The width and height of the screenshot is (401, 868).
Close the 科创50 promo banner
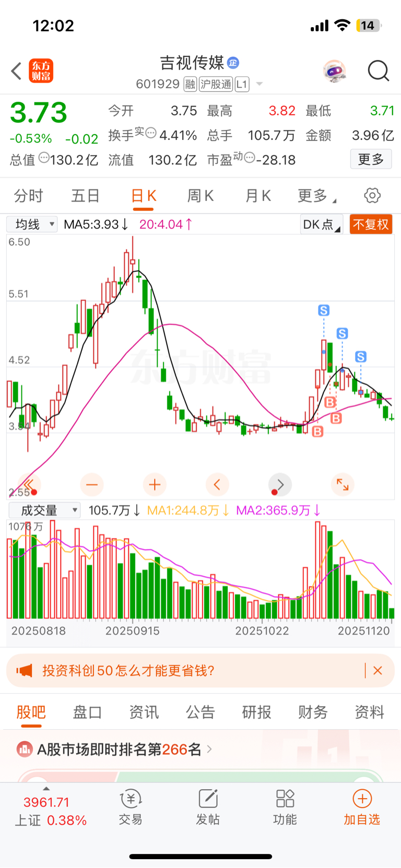(x=378, y=671)
